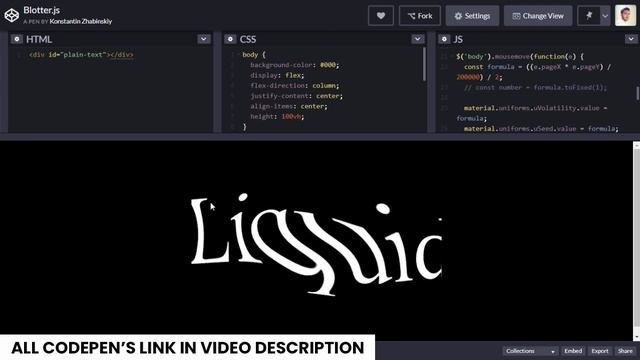Click the 'flex-direction: column' CSS line
The image size is (640, 360).
click(x=295, y=86)
